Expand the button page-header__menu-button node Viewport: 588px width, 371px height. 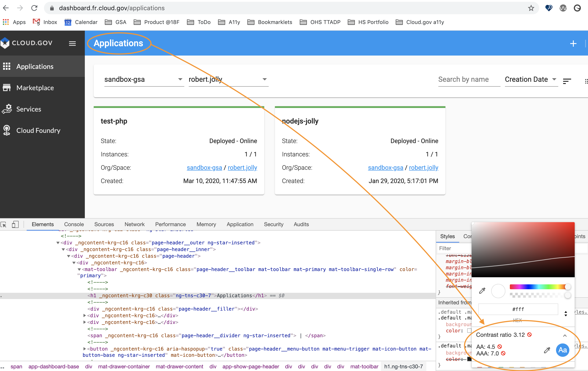pos(84,349)
